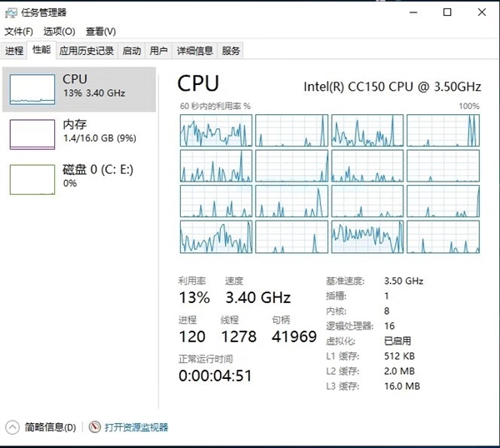Click the 简略信息(D) button
Image resolution: width=500 pixels, height=448 pixels.
click(x=50, y=427)
